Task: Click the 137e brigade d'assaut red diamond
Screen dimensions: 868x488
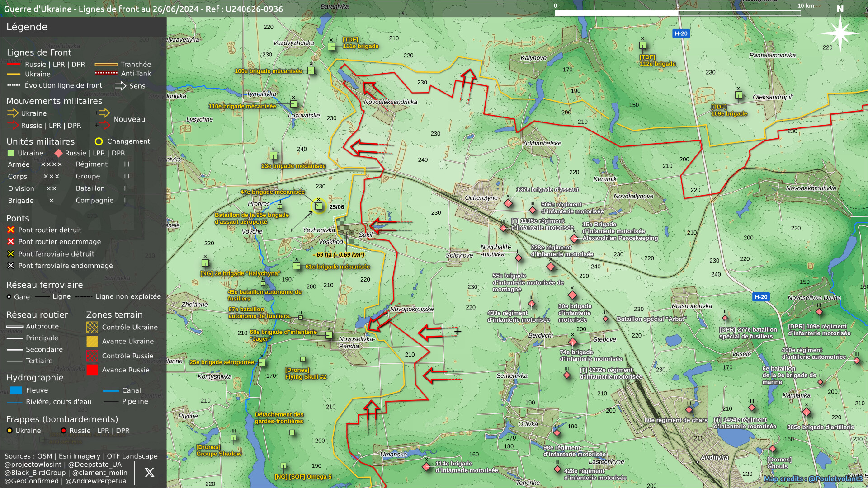Action: tap(508, 203)
